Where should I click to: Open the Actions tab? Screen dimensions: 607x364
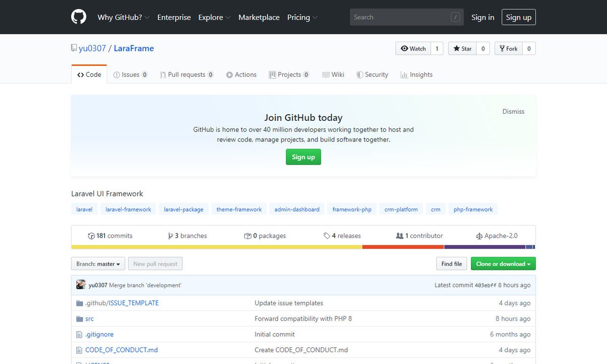(241, 74)
